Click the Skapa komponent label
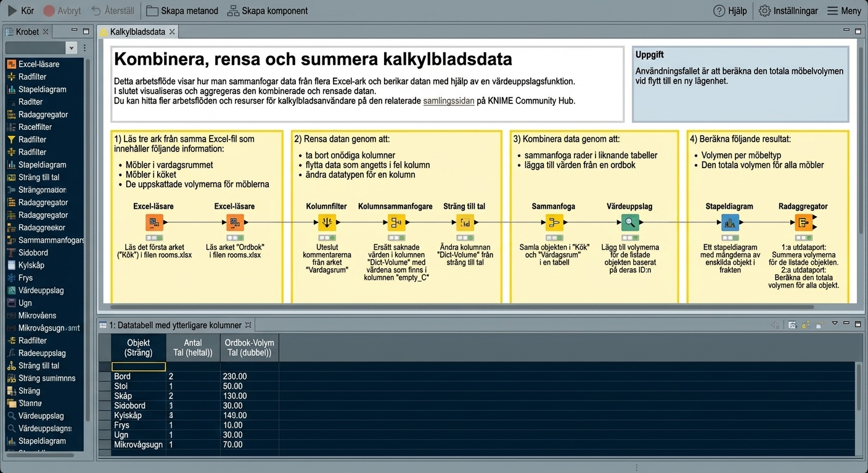This screenshot has height=473, width=868. (275, 10)
